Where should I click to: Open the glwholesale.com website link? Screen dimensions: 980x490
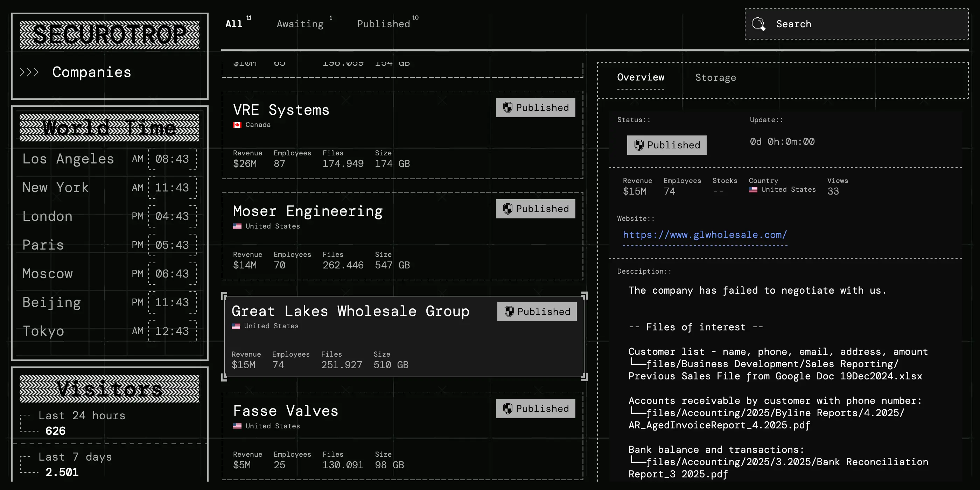(x=705, y=235)
